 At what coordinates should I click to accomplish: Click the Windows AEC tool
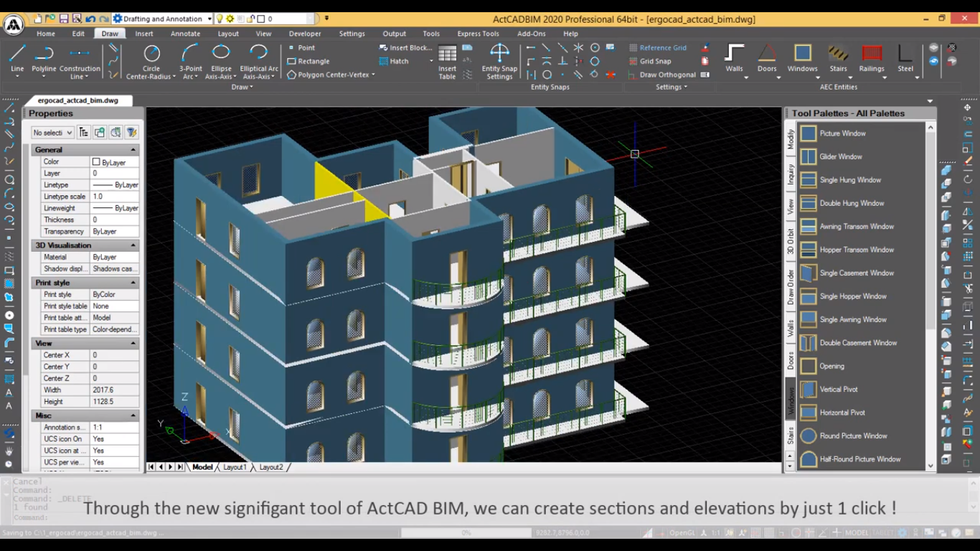(x=802, y=59)
